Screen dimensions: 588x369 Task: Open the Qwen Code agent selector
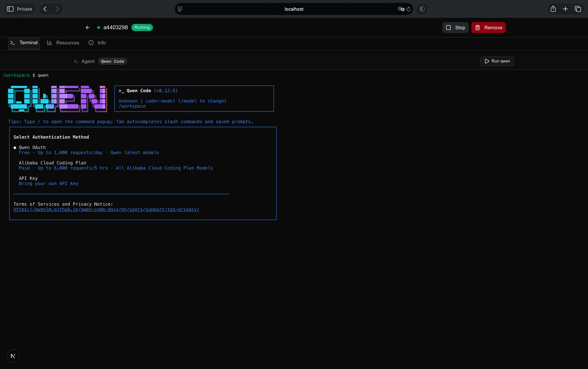[112, 61]
